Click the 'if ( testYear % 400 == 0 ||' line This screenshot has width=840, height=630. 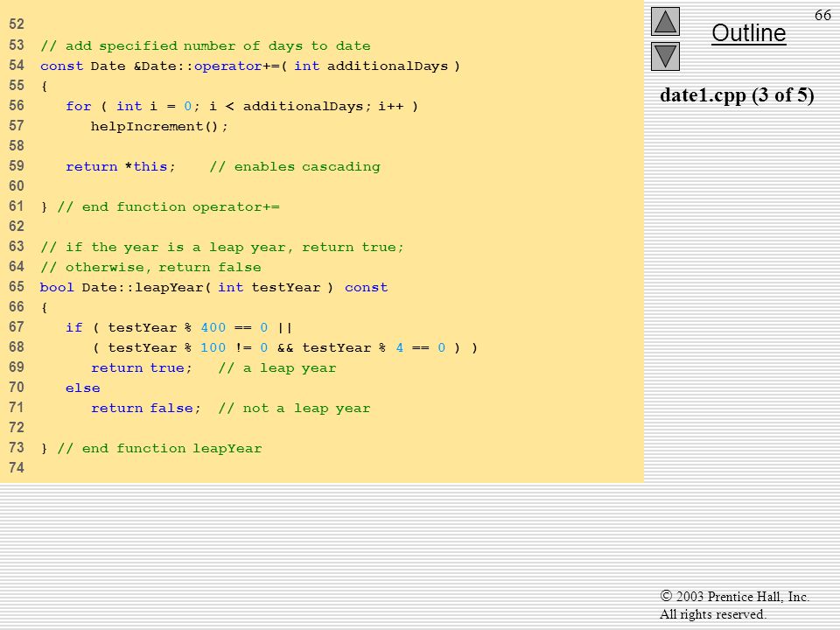point(178,327)
